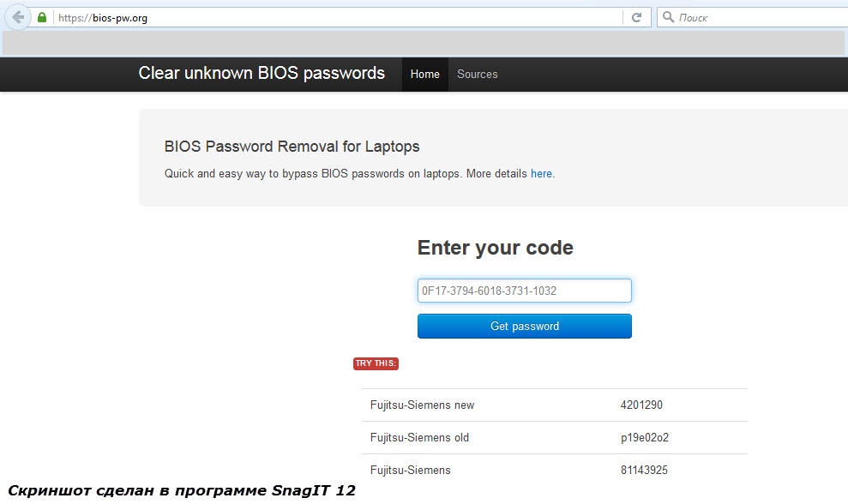This screenshot has height=504, width=848.
Task: Click the red TRY THIS label
Action: coord(376,363)
